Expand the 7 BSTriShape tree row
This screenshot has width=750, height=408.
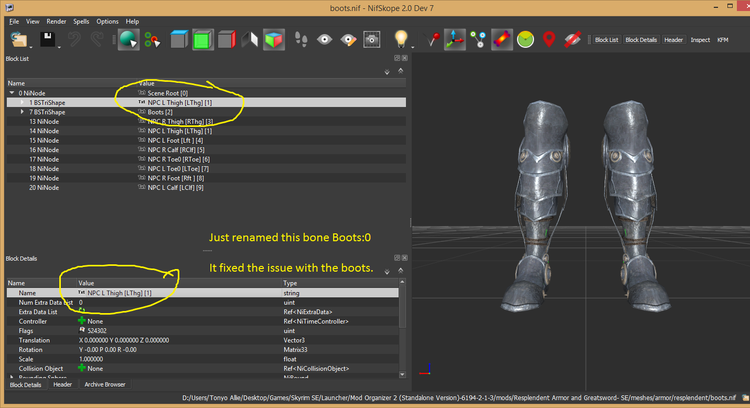(x=22, y=112)
